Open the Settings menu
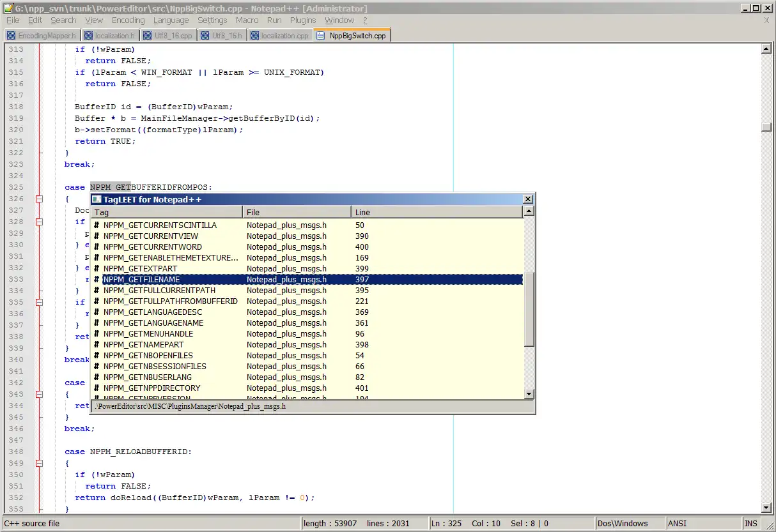 (212, 20)
